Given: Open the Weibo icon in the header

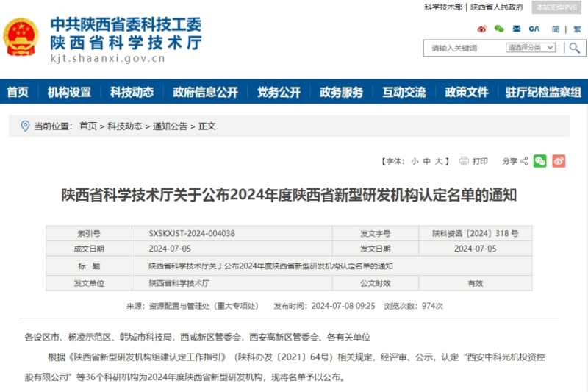Looking at the screenshot, I should click(x=482, y=29).
